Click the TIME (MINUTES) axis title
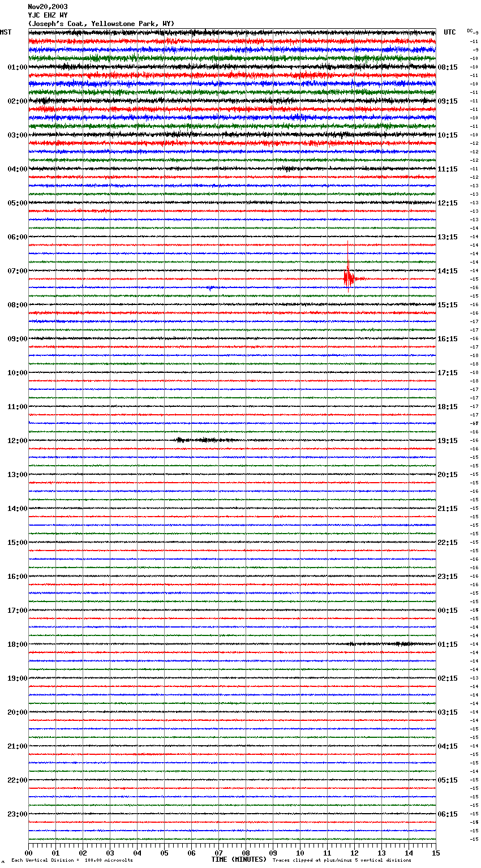 click(x=239, y=860)
